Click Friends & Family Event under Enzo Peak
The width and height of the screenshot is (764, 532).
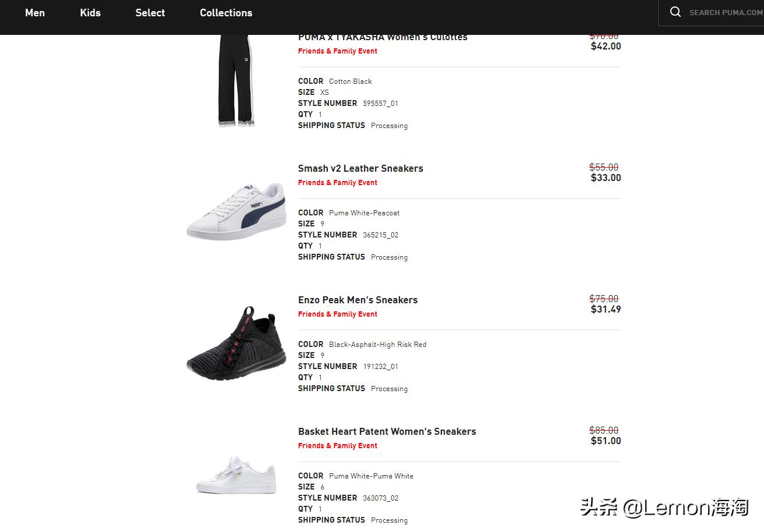coord(338,314)
